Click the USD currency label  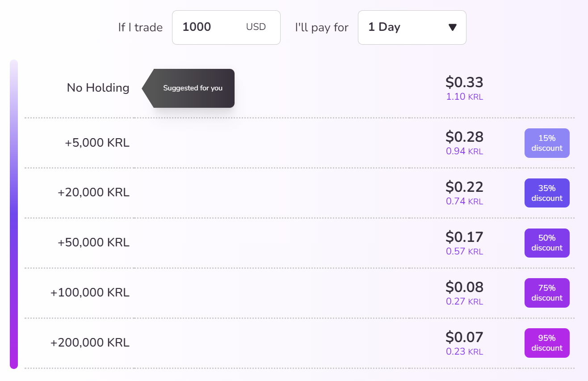(x=256, y=27)
